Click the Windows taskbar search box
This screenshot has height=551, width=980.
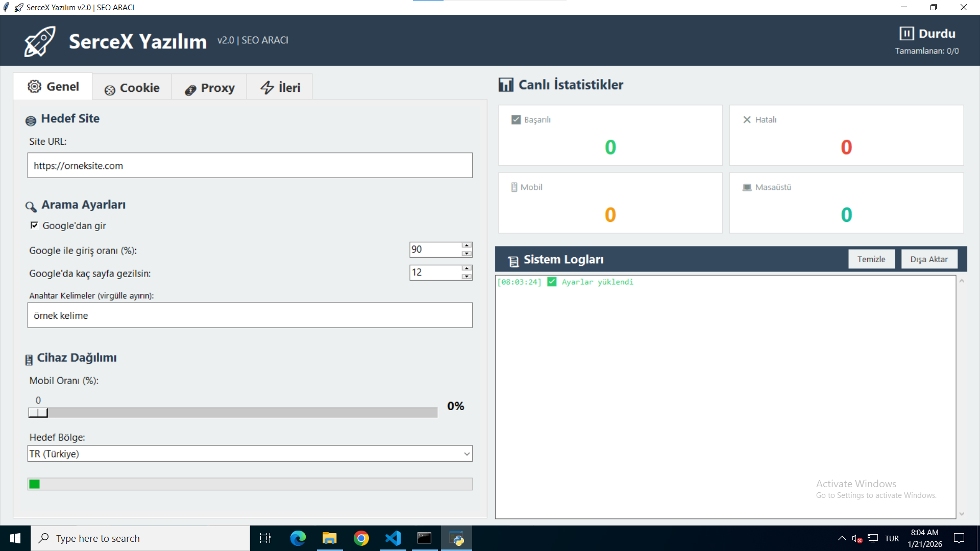[140, 538]
